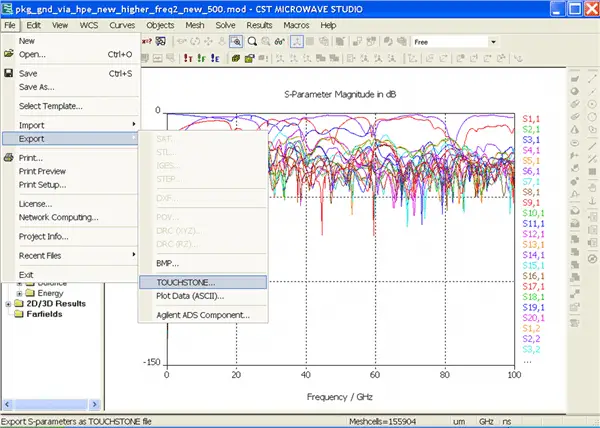Select the black magnifier zoom tool
This screenshot has height=428, width=600.
(x=252, y=41)
